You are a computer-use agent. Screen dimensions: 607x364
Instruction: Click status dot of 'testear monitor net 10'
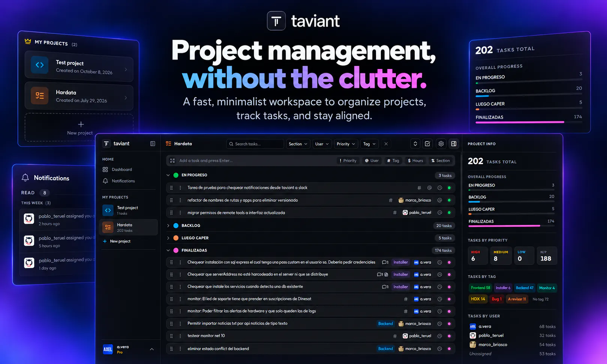click(x=449, y=336)
